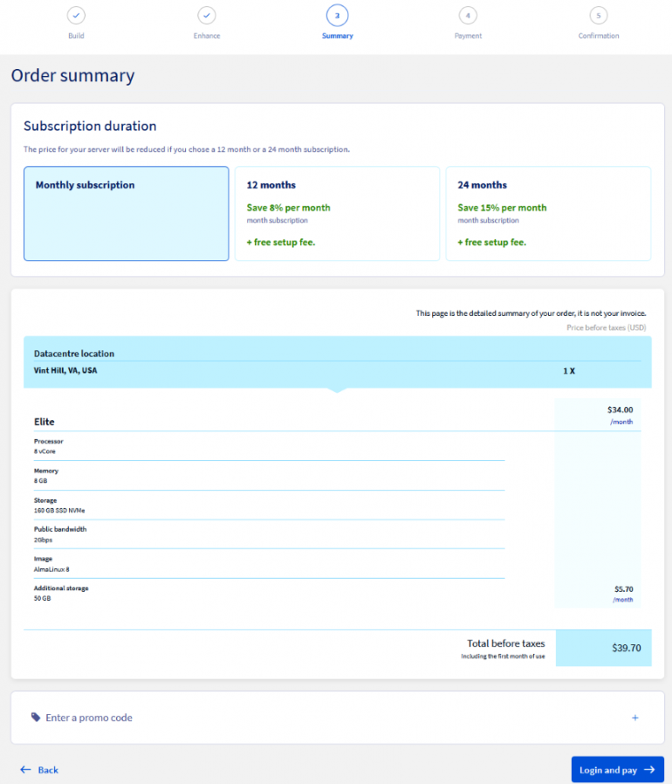Click the Back link
This screenshot has width=672, height=784.
point(48,770)
